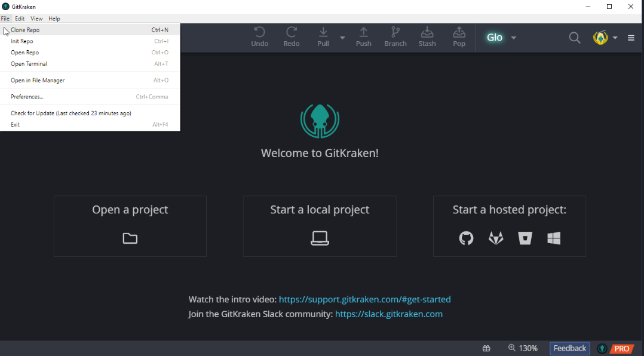Viewport: 644px width, 356px height.
Task: Open the hamburger menu at top right
Action: pyautogui.click(x=631, y=38)
